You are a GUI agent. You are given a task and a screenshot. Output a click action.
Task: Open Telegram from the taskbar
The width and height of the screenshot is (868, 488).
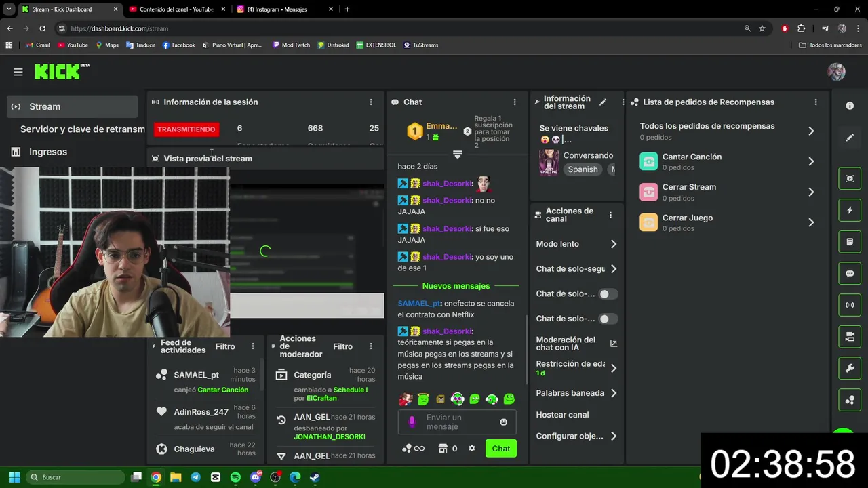point(196,477)
